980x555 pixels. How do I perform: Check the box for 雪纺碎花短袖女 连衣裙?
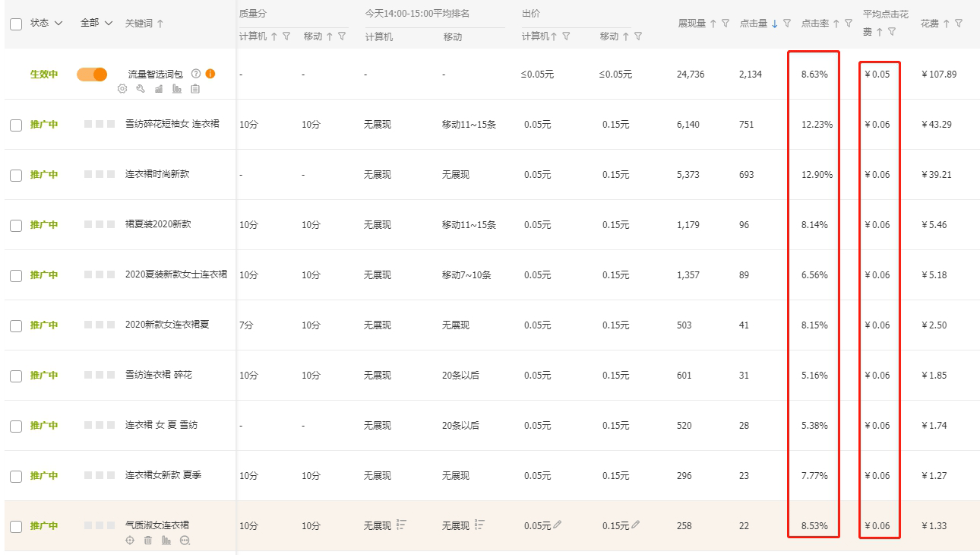tap(16, 125)
